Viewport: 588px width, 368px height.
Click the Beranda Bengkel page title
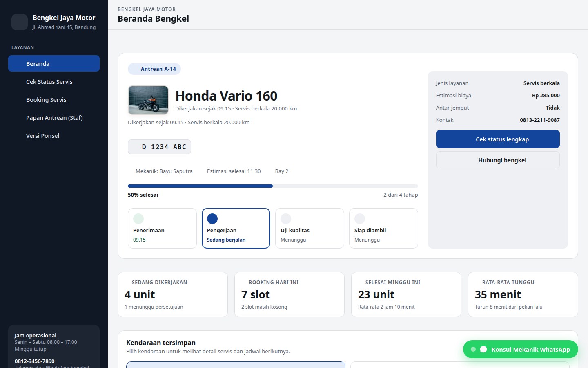[153, 18]
